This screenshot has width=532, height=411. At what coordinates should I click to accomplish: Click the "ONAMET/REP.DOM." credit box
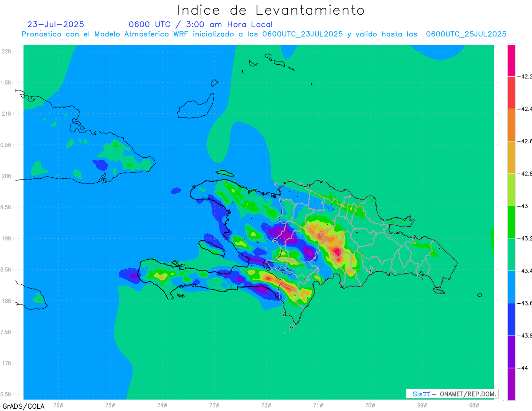click(452, 394)
